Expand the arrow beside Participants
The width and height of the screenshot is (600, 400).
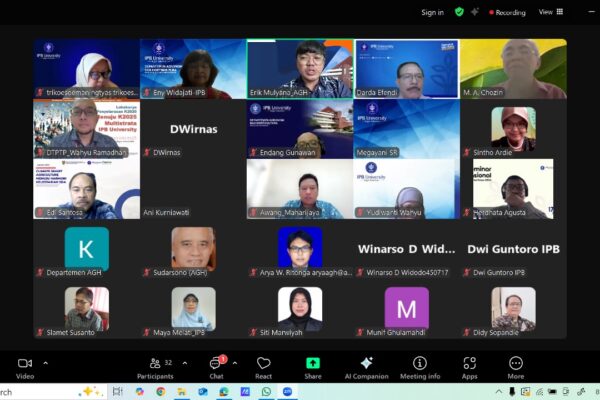[185, 363]
